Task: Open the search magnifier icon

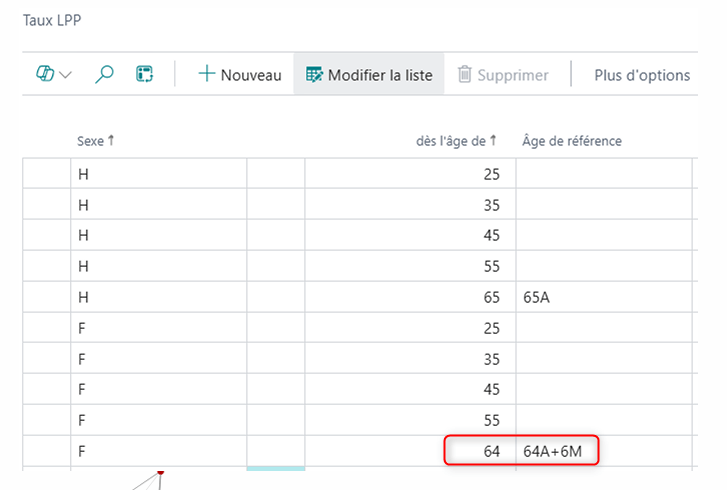Action: point(104,74)
